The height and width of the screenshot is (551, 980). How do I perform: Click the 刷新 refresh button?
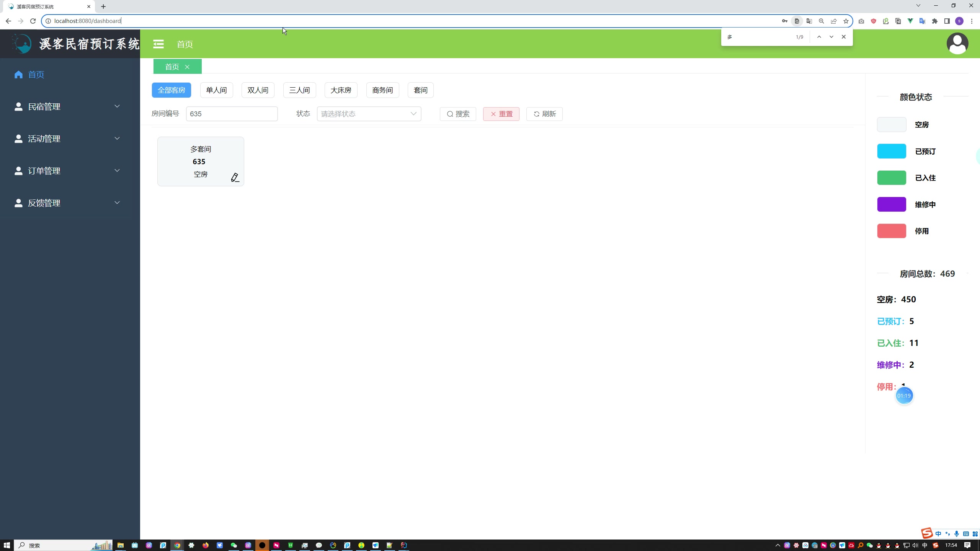coord(544,114)
